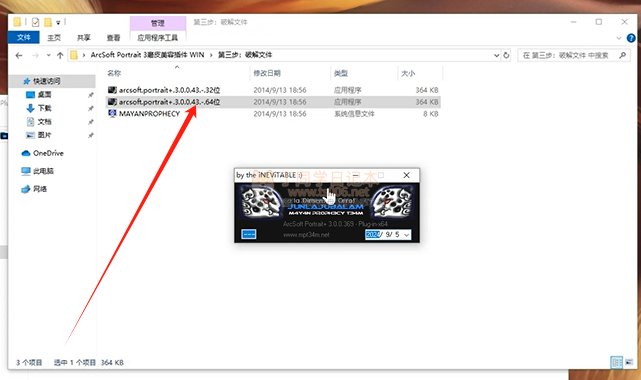Switch to the 查看 ribbon tab
This screenshot has width=641, height=380.
click(x=114, y=38)
